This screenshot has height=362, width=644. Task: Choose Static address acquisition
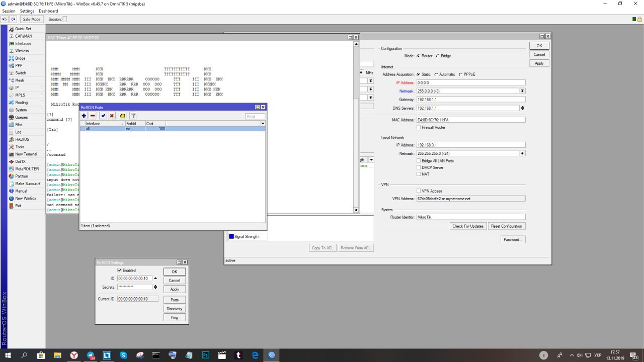[418, 74]
